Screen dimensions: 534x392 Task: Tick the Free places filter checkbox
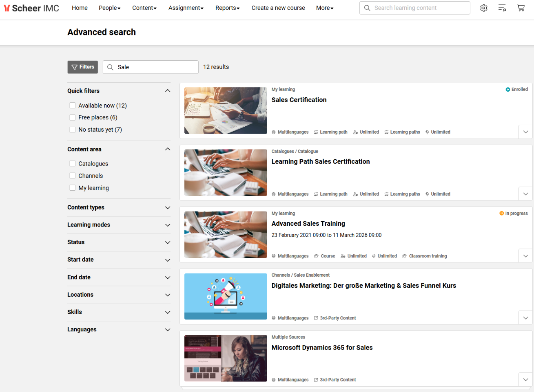(x=73, y=117)
